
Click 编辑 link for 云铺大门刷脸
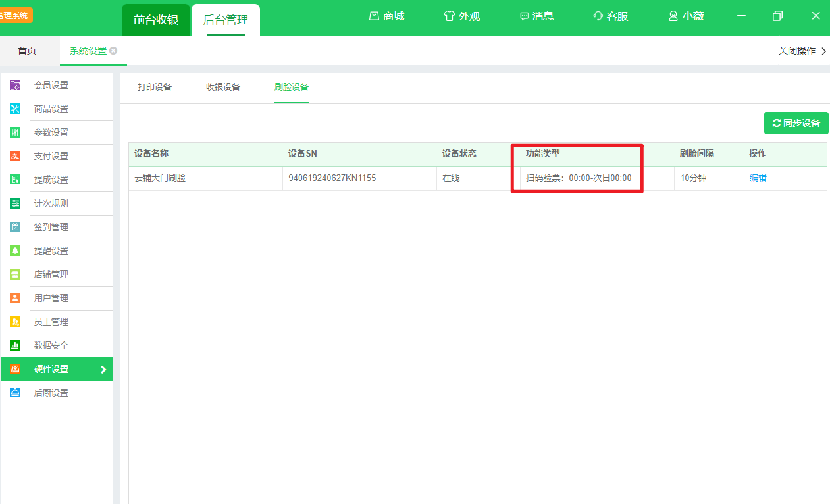[758, 178]
